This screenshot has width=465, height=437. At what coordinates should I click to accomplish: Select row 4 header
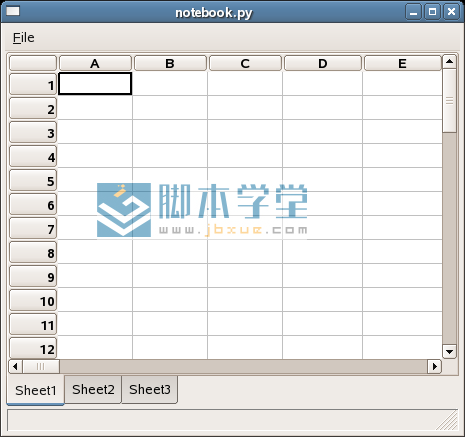point(33,156)
